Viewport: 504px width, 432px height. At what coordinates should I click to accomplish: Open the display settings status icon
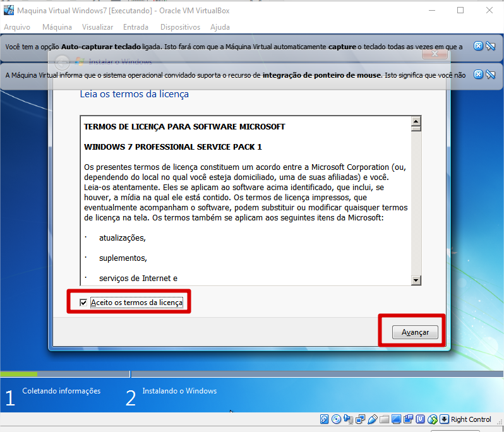click(397, 419)
